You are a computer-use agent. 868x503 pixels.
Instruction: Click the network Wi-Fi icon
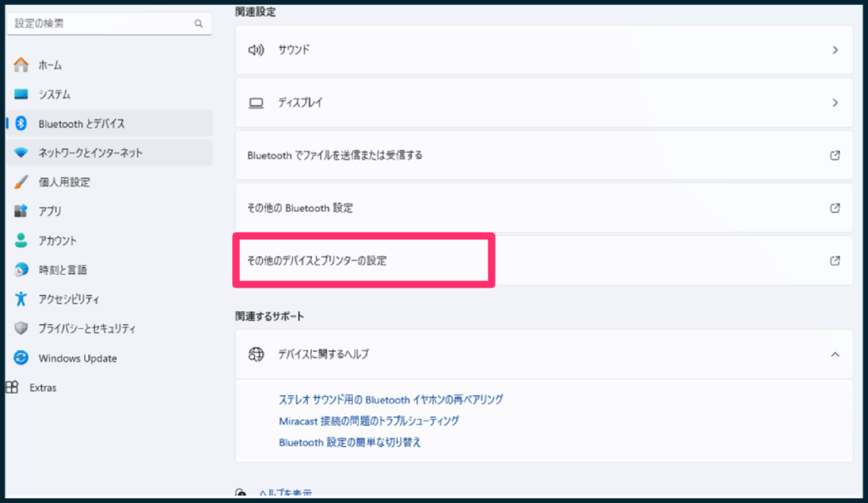(21, 154)
